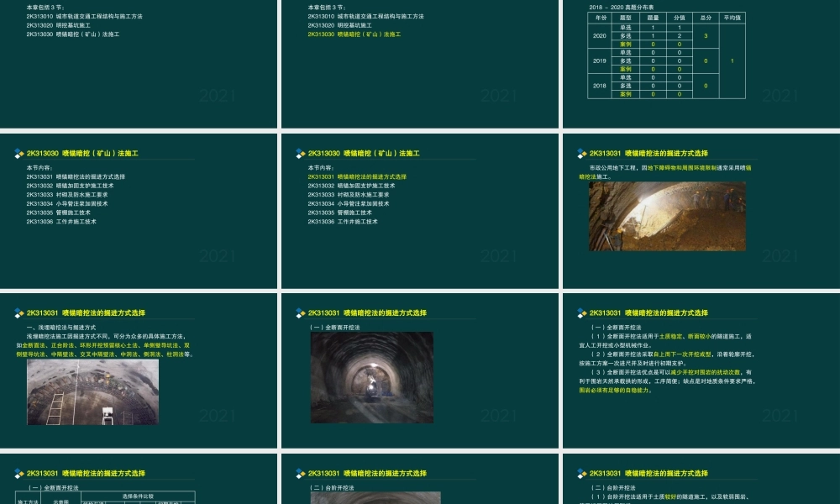Click the sentence beginning 市政公用地下工程

pyautogui.click(x=664, y=172)
